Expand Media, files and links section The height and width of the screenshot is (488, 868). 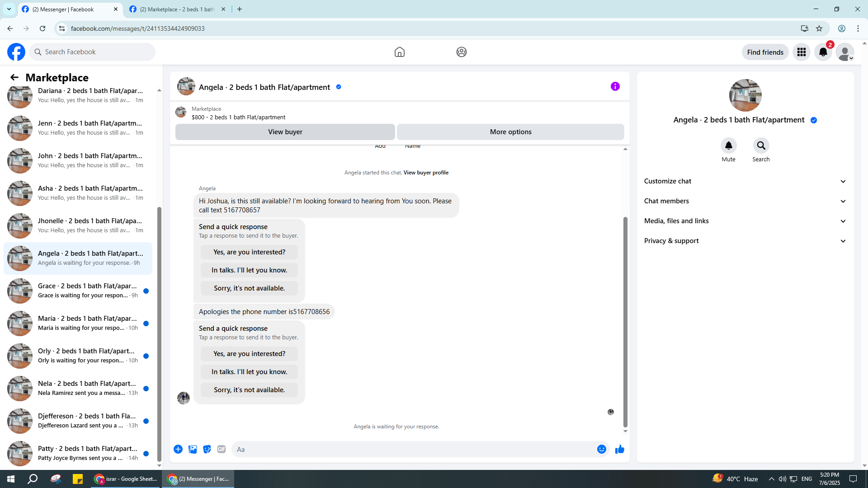[x=745, y=221]
